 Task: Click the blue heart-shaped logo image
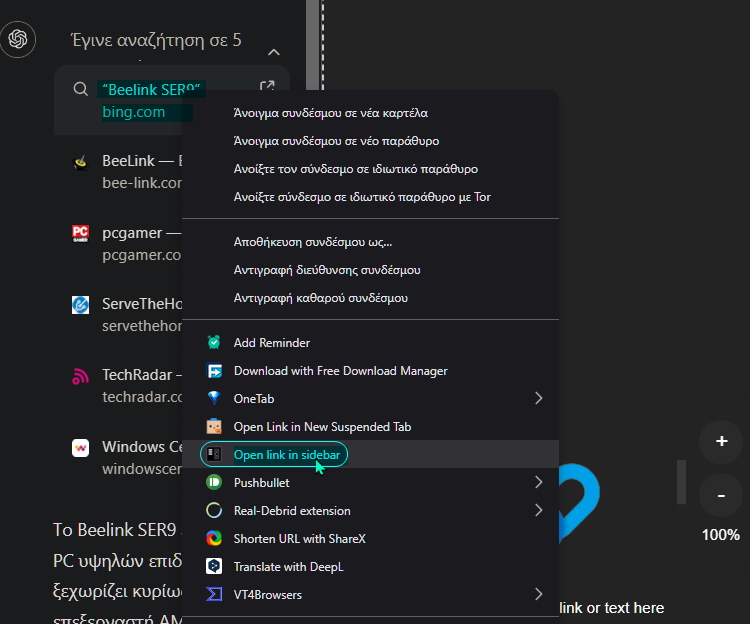579,502
